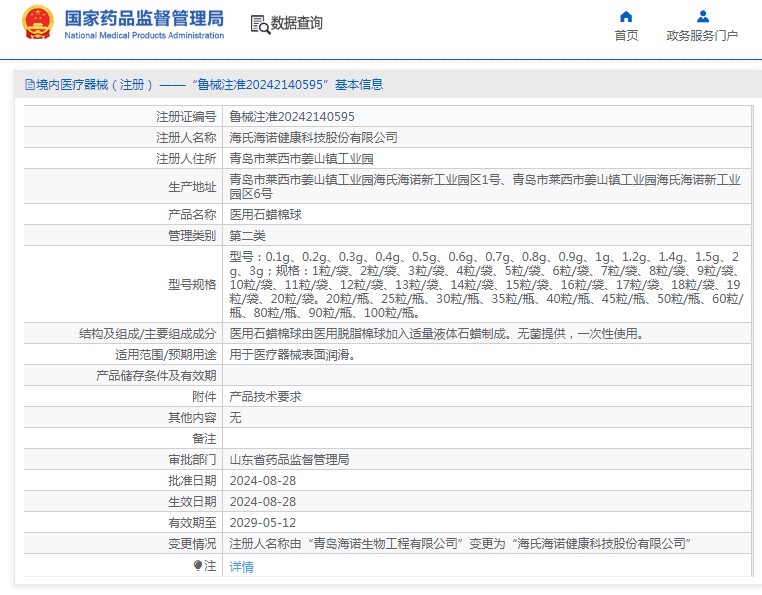
Task: Click the 变更情况 change description text
Action: coord(460,543)
